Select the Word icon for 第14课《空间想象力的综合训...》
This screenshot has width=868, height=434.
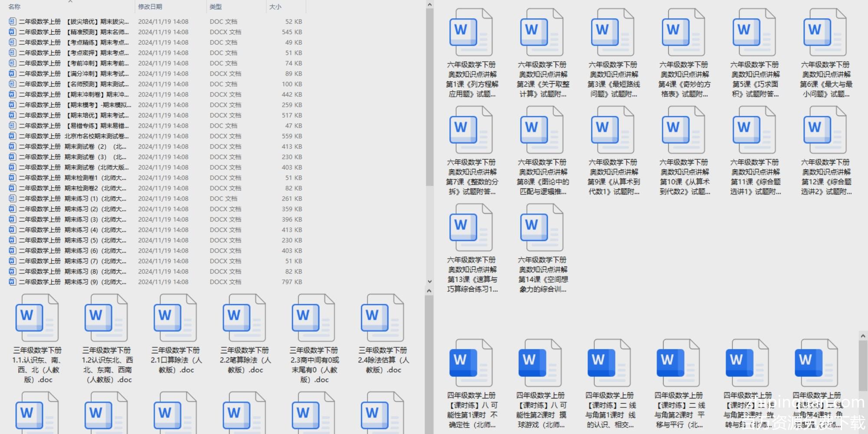(542, 228)
